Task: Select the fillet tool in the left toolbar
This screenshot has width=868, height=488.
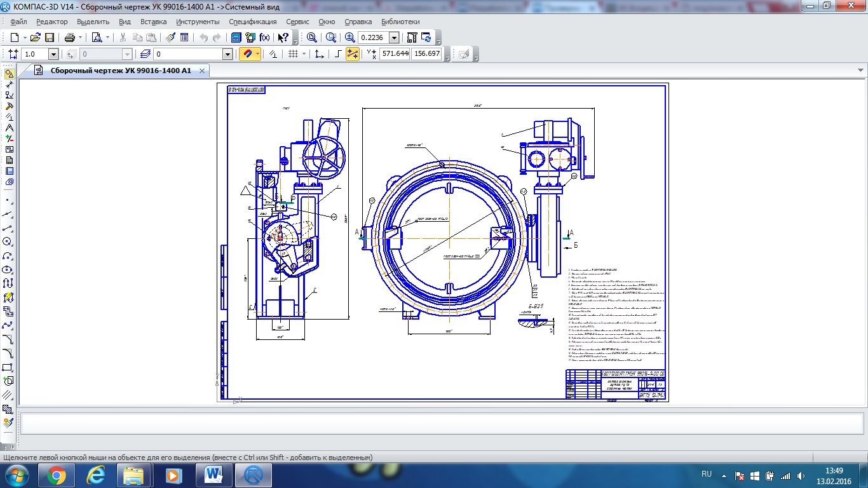Action: (8, 353)
